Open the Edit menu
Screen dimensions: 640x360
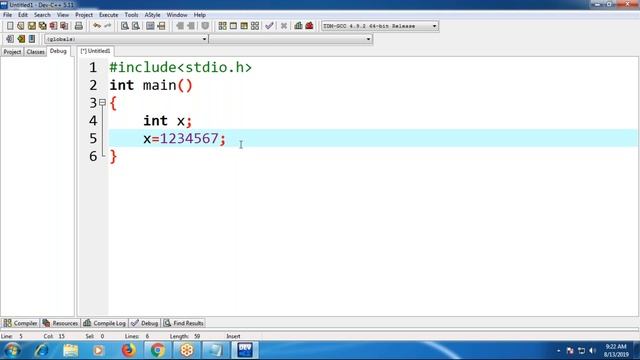[23, 15]
